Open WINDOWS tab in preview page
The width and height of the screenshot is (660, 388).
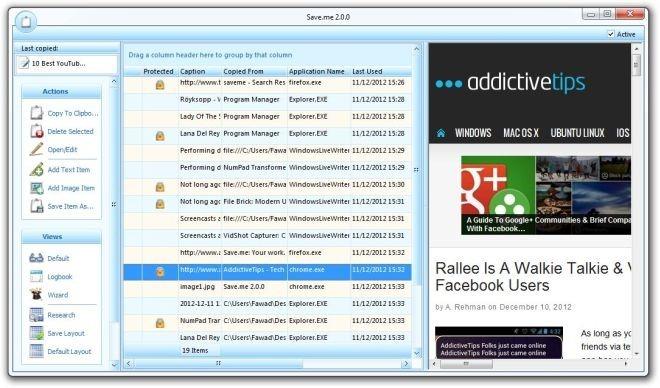[x=473, y=133]
